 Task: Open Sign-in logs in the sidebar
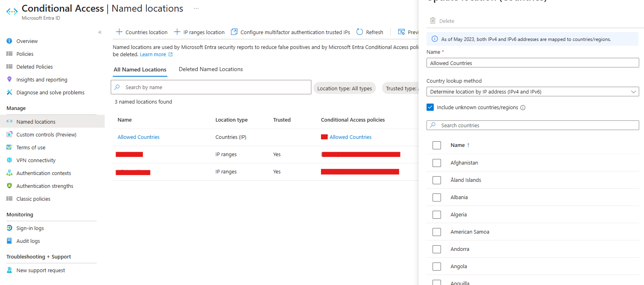coord(30,228)
